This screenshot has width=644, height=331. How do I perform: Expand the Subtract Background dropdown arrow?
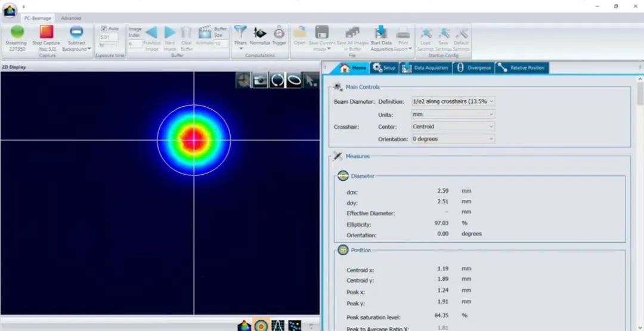(89, 49)
